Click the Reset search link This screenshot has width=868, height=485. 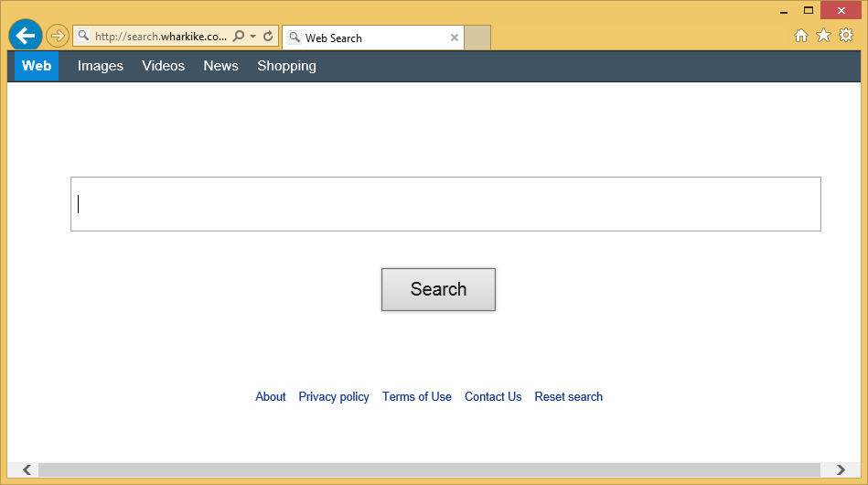(x=568, y=396)
